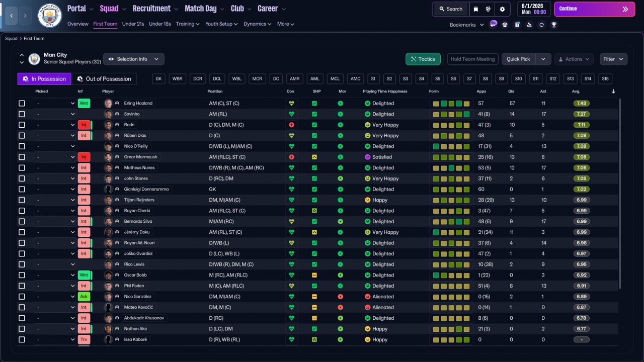Image resolution: width=644 pixels, height=362 pixels.
Task: Tick the checkbox for Bernardo Silva
Action: (x=22, y=221)
